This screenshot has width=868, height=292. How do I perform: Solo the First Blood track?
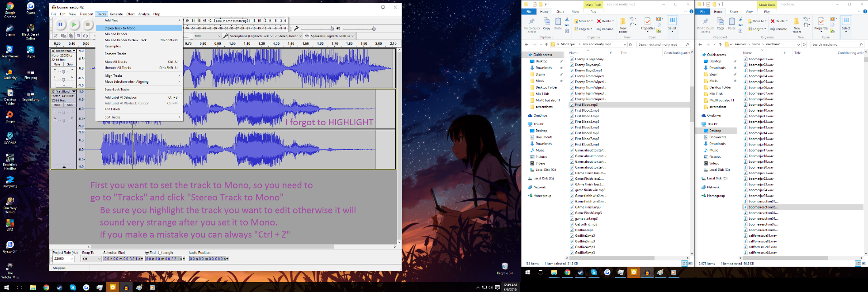click(70, 105)
